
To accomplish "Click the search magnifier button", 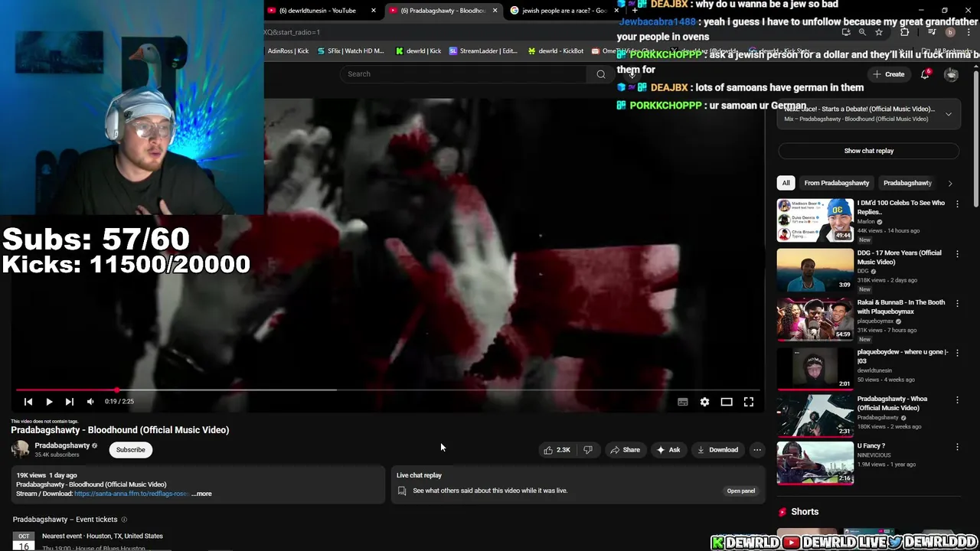I will click(x=601, y=74).
